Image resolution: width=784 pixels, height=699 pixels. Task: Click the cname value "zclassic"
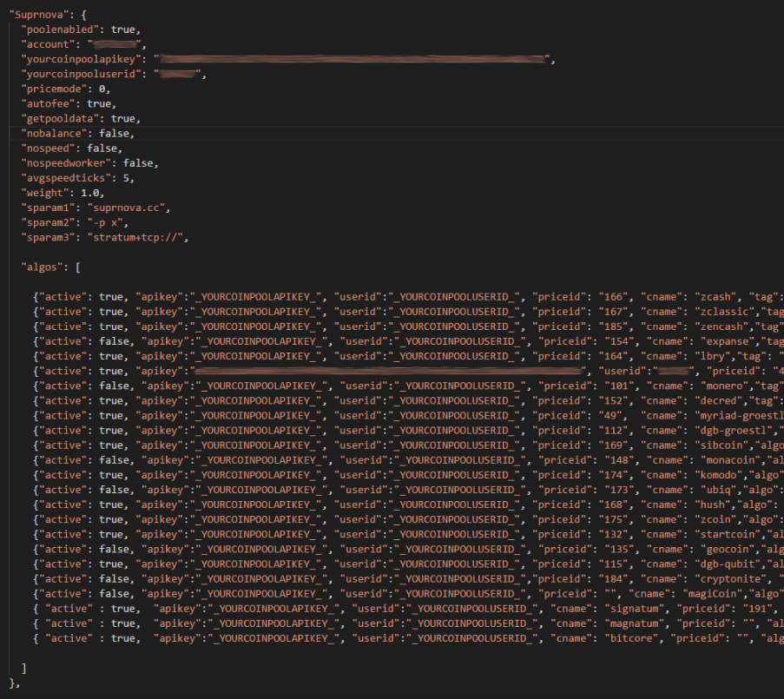pos(724,312)
